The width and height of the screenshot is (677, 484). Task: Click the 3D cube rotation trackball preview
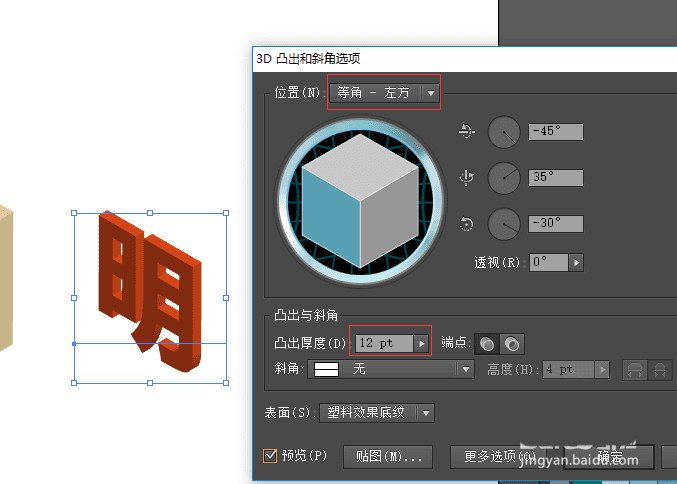361,201
